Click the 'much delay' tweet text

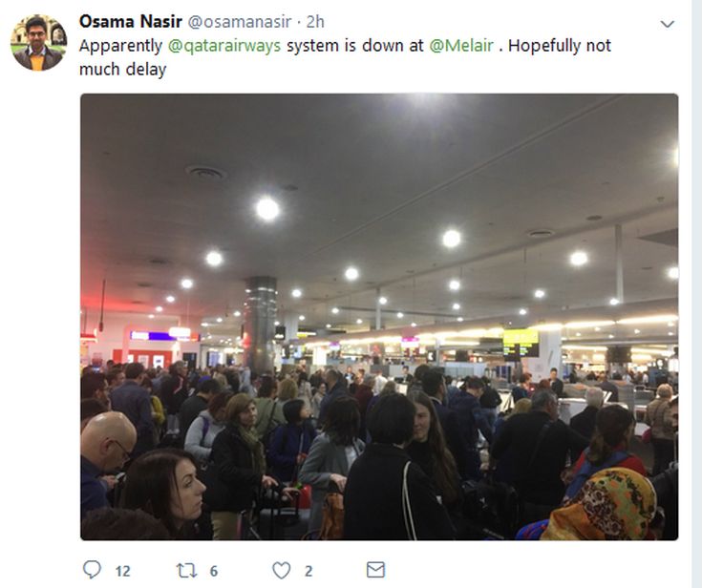122,70
